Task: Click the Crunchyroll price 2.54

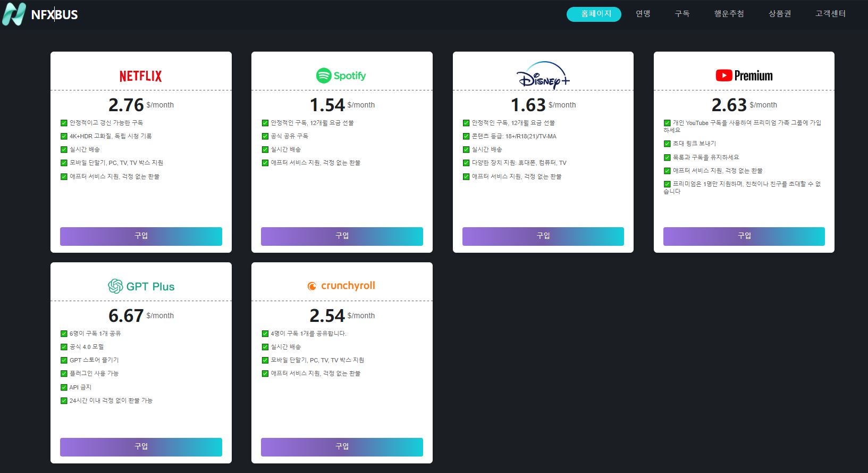Action: 327,316
